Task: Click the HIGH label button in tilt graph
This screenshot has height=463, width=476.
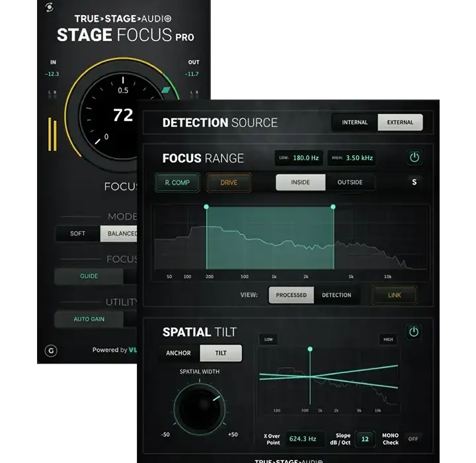Action: [388, 339]
